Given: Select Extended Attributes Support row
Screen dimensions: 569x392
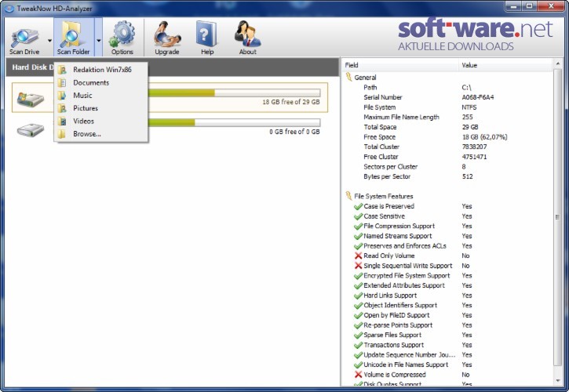Looking at the screenshot, I should [447, 285].
